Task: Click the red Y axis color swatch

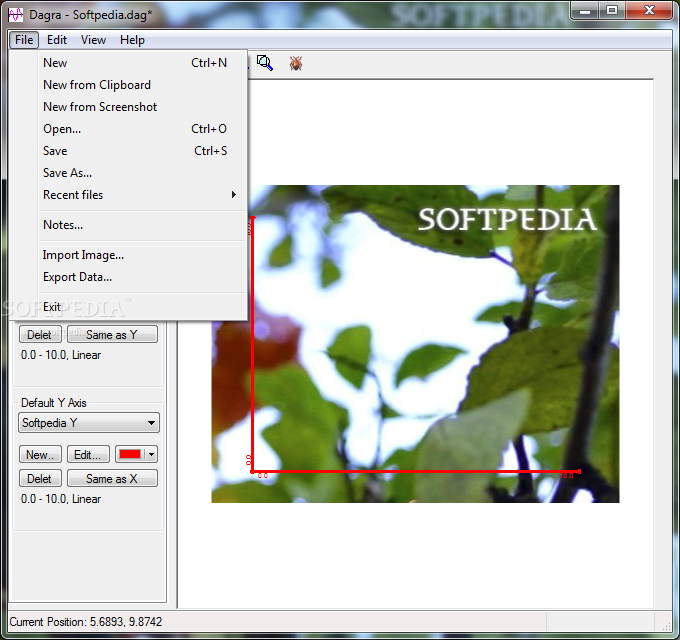Action: click(130, 454)
